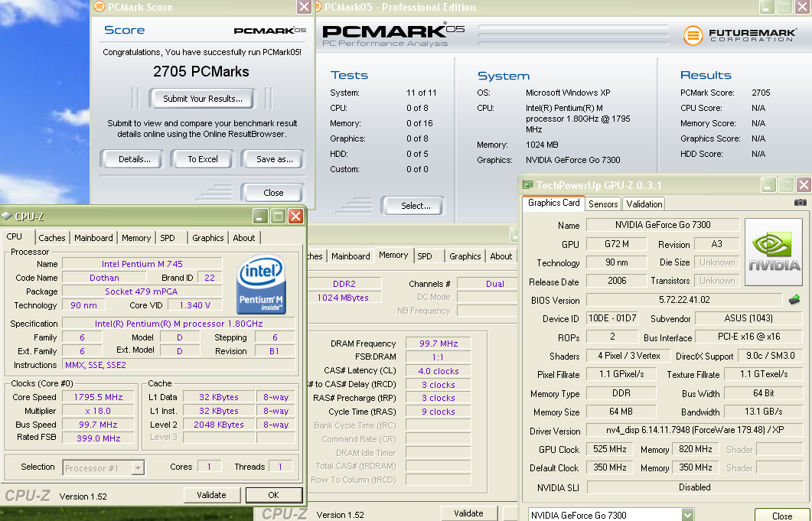Viewport: 812px width, 521px height.
Task: Click the Multiplier value x 18.0
Action: click(98, 411)
